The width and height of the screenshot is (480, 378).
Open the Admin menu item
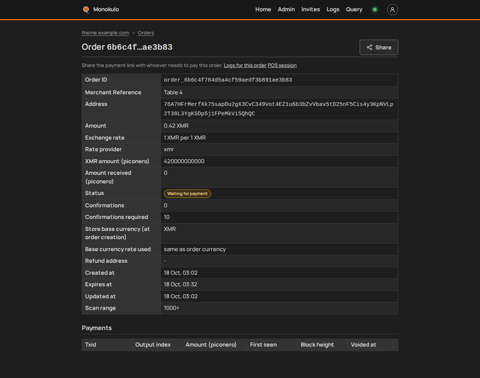[x=286, y=9]
